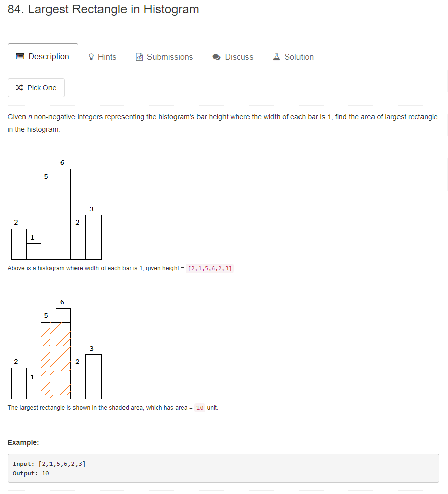The width and height of the screenshot is (448, 494).
Task: Click the orange shaded rectangle in second histogram
Action: (56, 360)
